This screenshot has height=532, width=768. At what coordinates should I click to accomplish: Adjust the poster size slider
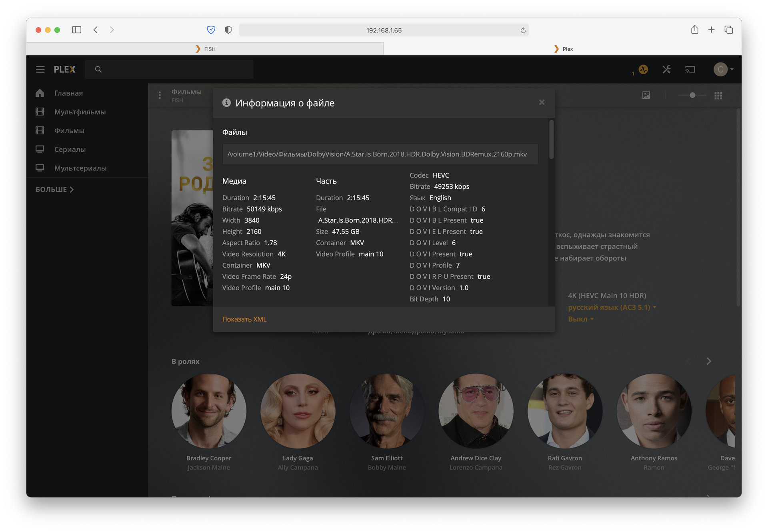(692, 95)
